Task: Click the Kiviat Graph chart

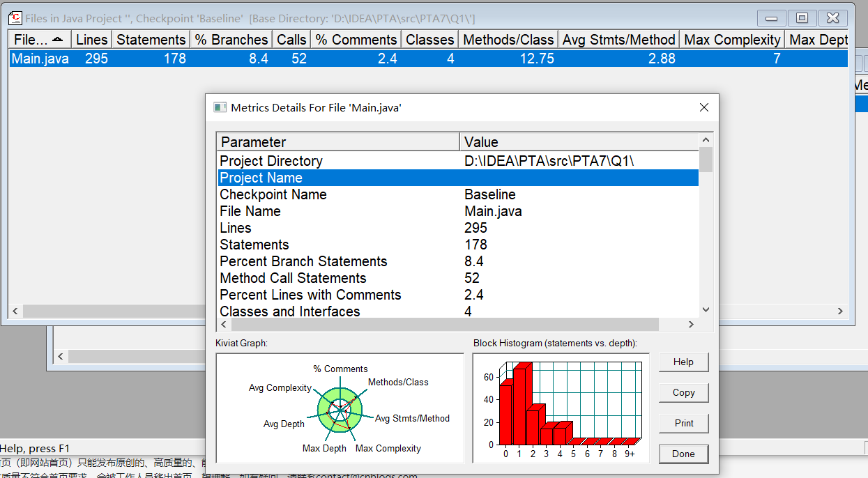Action: point(340,408)
